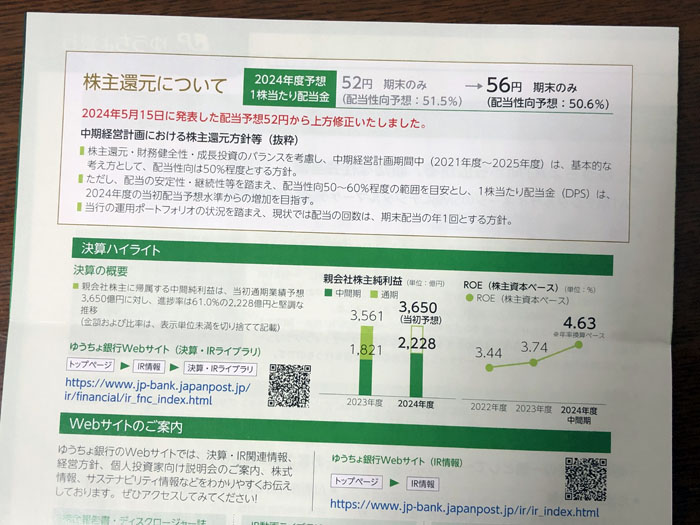Viewport: 700px width, 525px height.
Task: Click the dark green 中間期 legend square
Action: pyautogui.click(x=328, y=294)
